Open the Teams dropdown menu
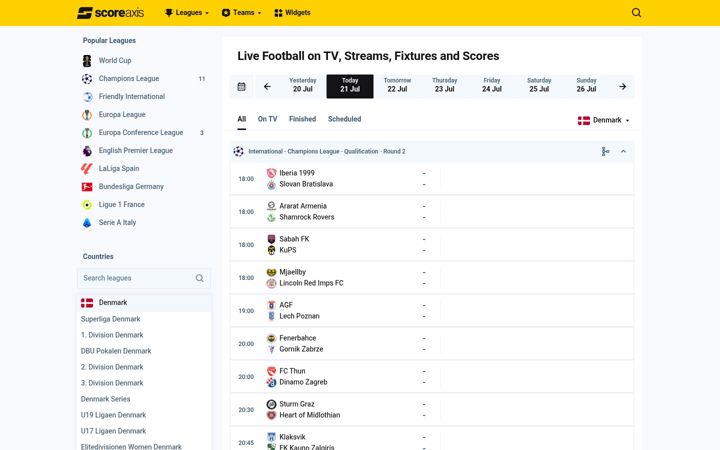The image size is (720, 450). [x=241, y=12]
